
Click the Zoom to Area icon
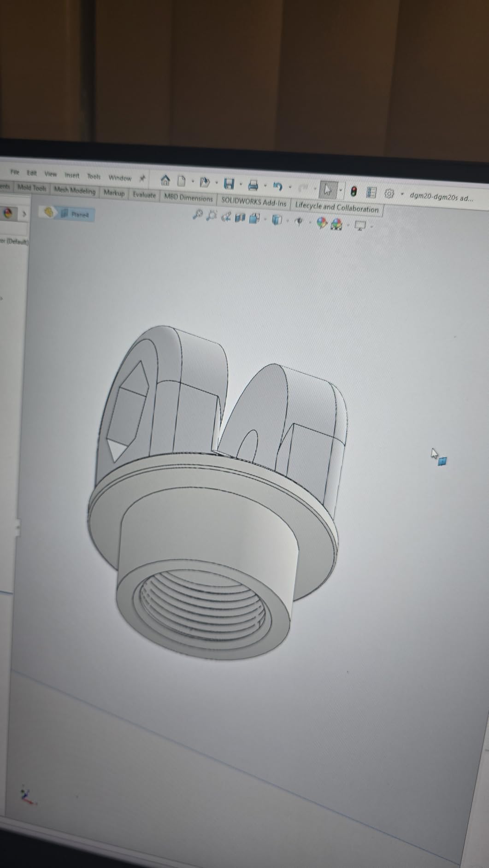tap(212, 215)
